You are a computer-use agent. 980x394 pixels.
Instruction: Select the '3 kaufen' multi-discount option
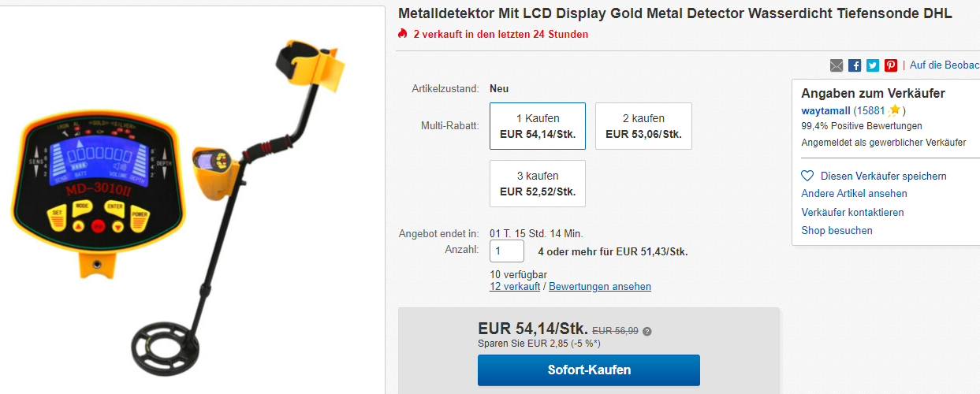click(x=538, y=184)
